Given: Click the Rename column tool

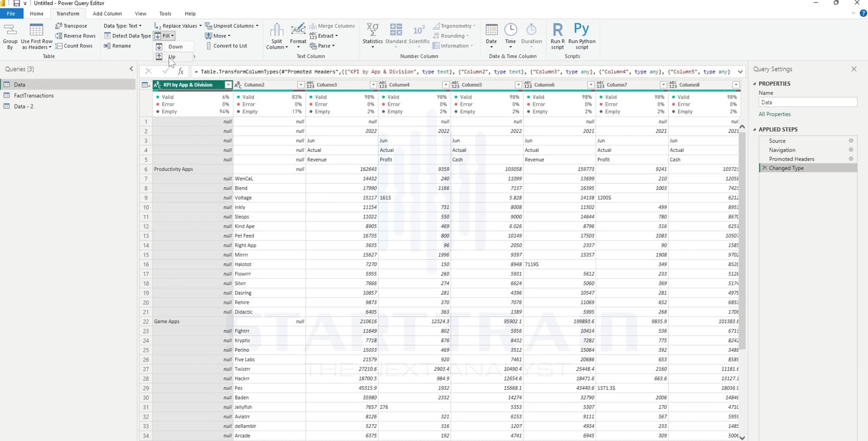Looking at the screenshot, I should tap(117, 46).
